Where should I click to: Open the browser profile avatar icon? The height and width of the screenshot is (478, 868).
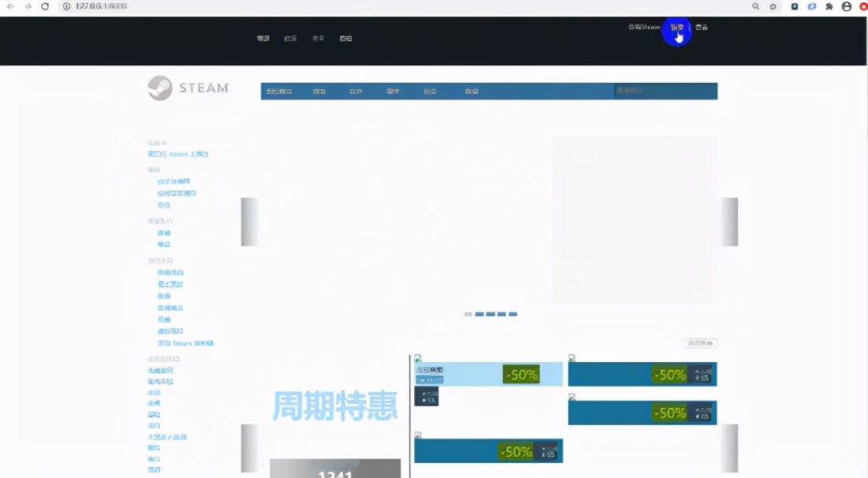pos(847,6)
